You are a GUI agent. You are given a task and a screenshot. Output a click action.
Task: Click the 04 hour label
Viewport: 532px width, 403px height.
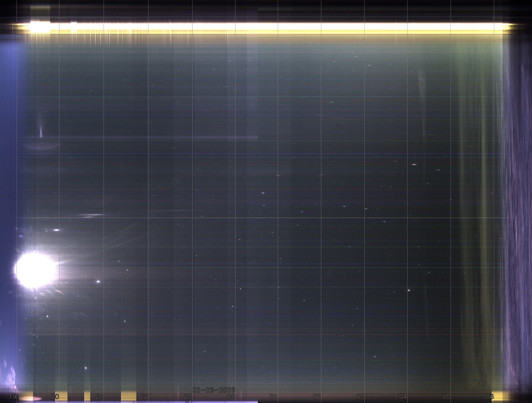pyautogui.click(x=403, y=397)
